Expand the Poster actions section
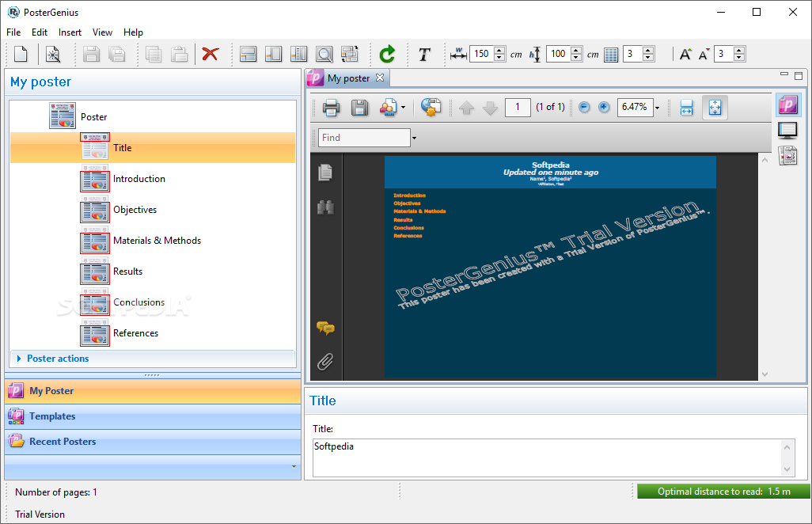This screenshot has width=812, height=524. [152, 359]
